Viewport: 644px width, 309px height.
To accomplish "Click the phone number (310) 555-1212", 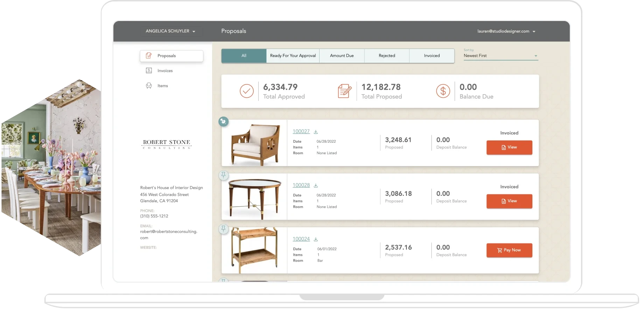I will pos(154,216).
